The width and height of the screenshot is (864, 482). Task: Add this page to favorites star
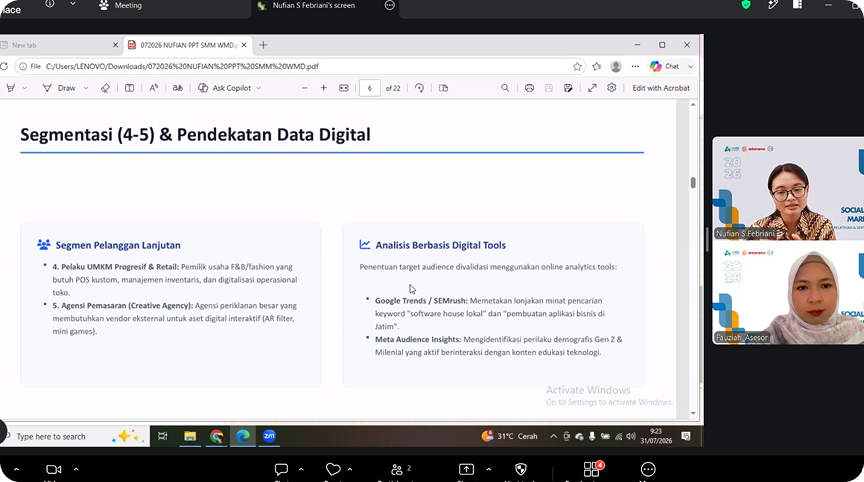(x=577, y=66)
